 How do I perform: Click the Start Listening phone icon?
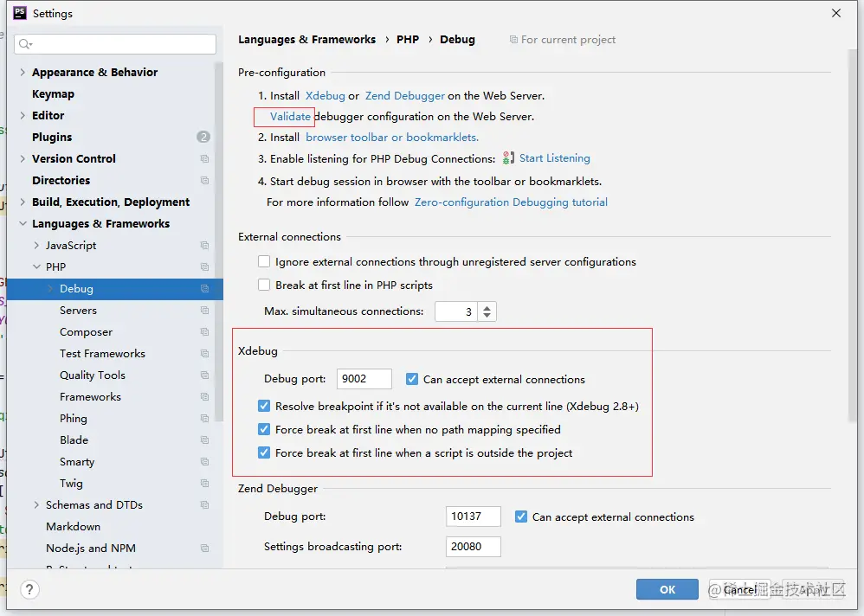(x=509, y=158)
